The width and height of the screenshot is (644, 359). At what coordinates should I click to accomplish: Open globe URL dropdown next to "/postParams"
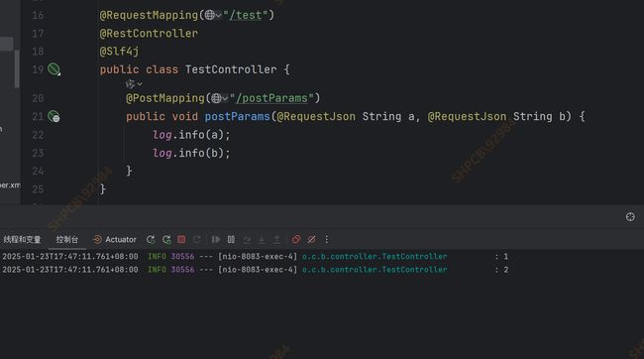click(x=220, y=98)
